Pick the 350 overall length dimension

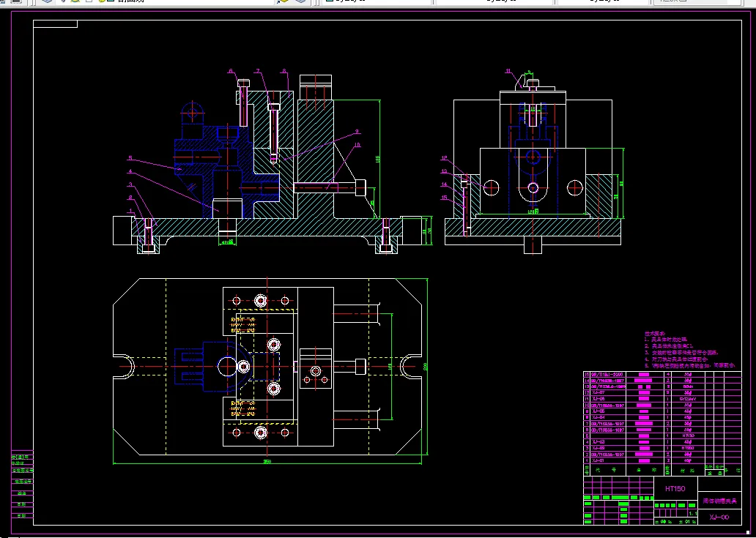click(267, 461)
